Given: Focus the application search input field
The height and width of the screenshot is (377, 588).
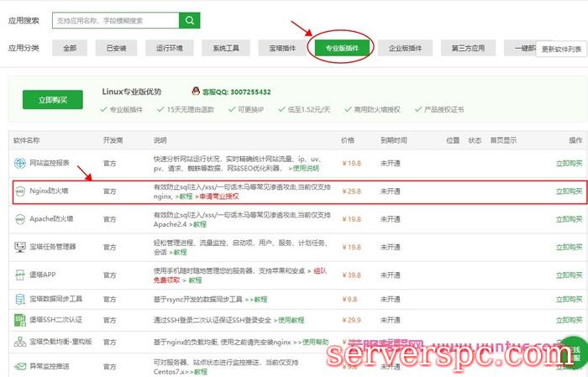Looking at the screenshot, I should pyautogui.click(x=115, y=20).
